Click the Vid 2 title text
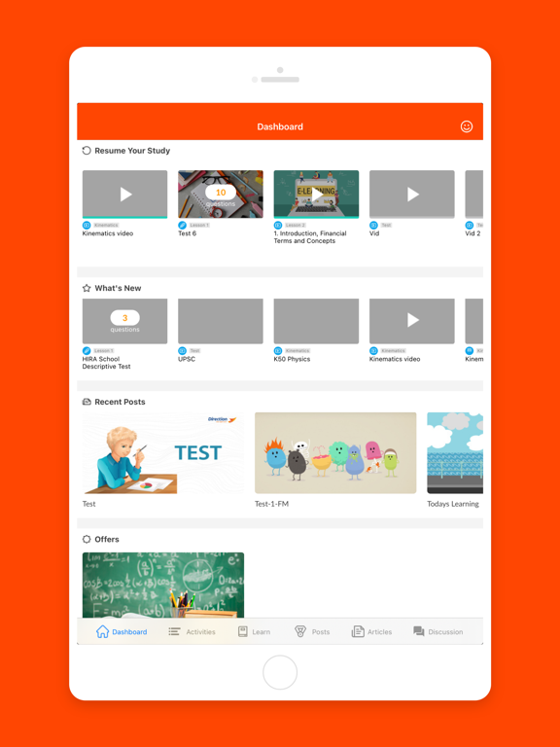The image size is (560, 747). click(x=472, y=233)
